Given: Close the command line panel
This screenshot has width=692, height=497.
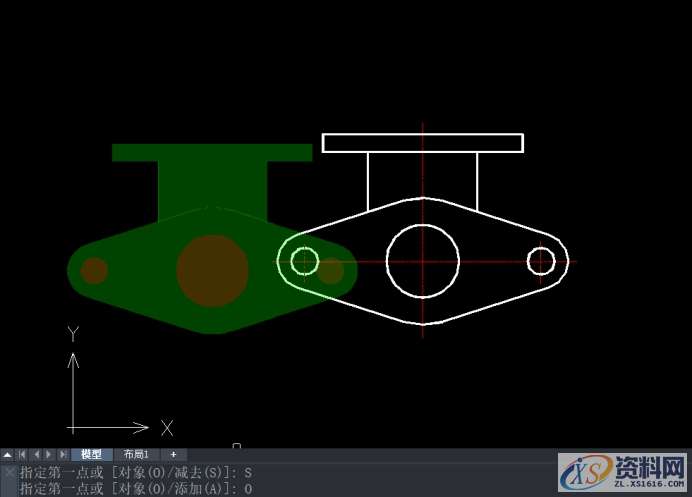Looking at the screenshot, I should (9, 472).
